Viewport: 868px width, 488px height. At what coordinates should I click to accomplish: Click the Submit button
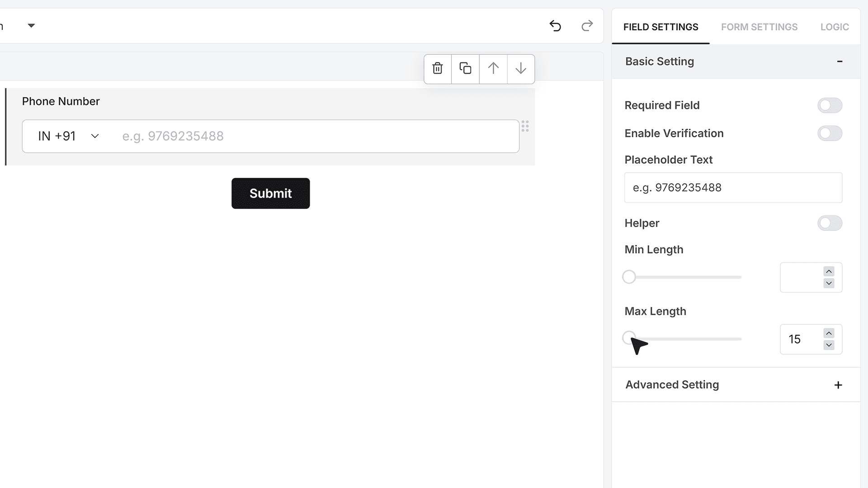(x=270, y=193)
